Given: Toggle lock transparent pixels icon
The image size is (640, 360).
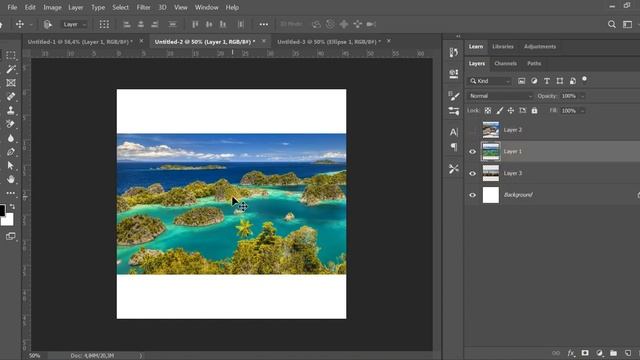Looking at the screenshot, I should coord(488,111).
